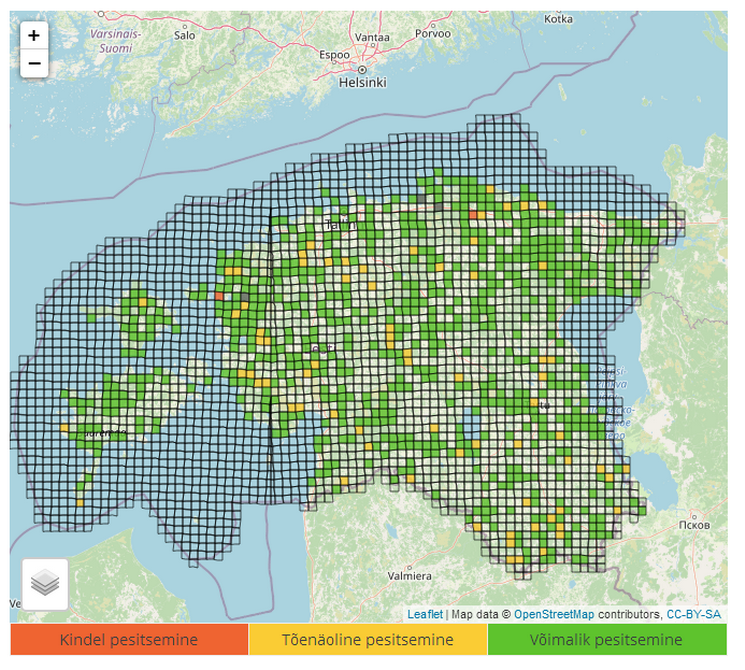Click the Kotka city label
The width and height of the screenshot is (745, 670).
point(557,19)
